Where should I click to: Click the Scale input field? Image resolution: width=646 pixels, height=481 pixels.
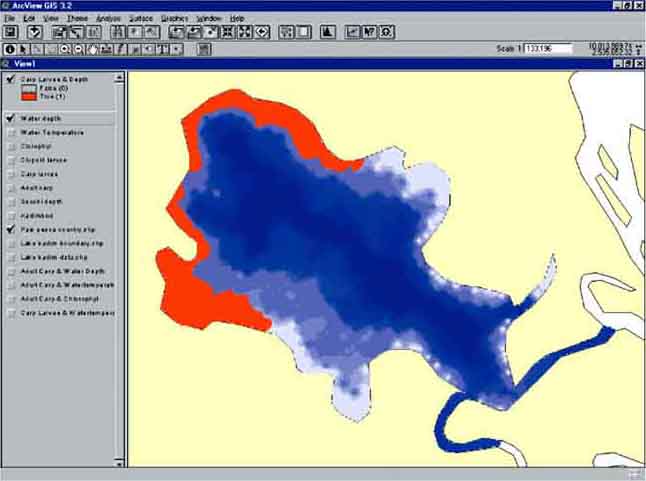pos(549,48)
